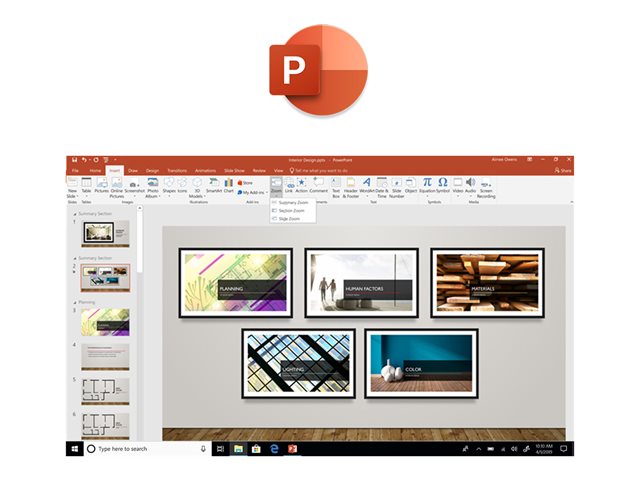Open File Explorer from the taskbar

[238, 449]
